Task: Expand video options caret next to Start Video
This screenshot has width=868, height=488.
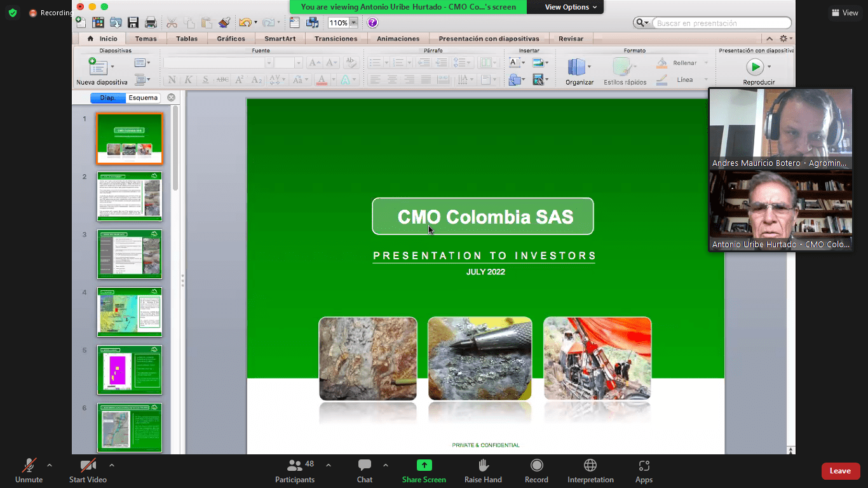Action: 112,465
